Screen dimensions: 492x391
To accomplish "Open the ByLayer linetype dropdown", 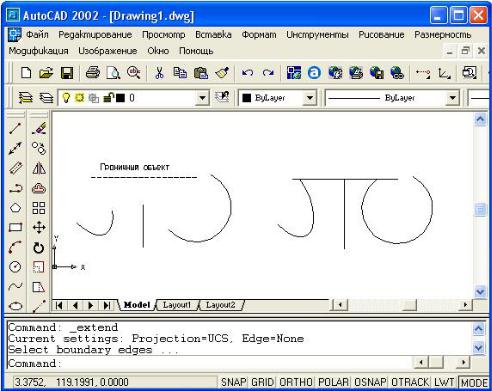I will [x=452, y=98].
